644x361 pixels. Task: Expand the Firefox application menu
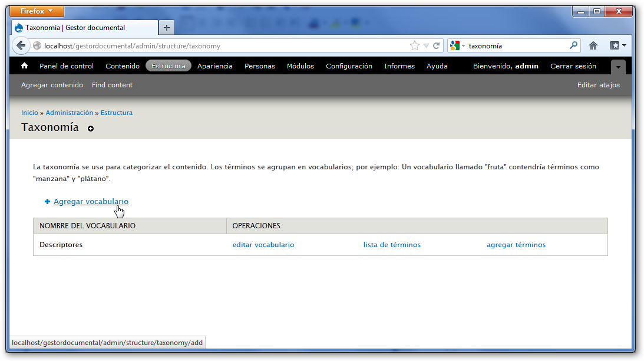tap(37, 11)
